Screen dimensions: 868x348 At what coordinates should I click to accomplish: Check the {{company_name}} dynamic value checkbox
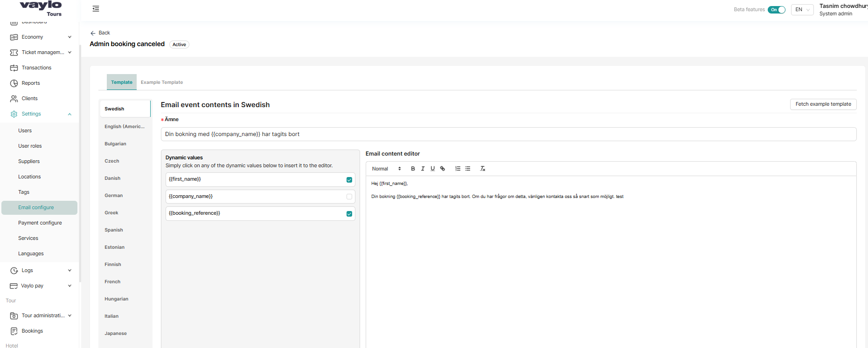(x=349, y=197)
